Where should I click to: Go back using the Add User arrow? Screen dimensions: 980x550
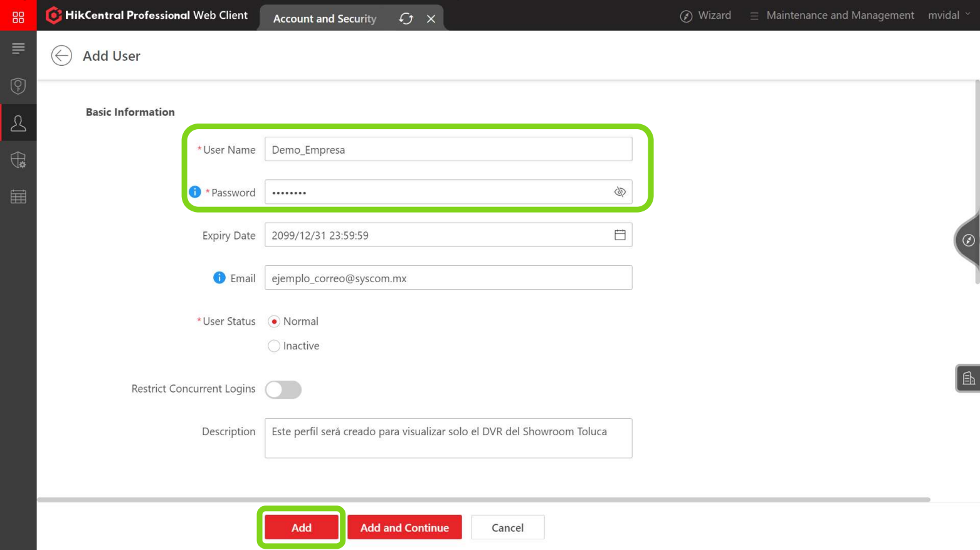click(61, 56)
